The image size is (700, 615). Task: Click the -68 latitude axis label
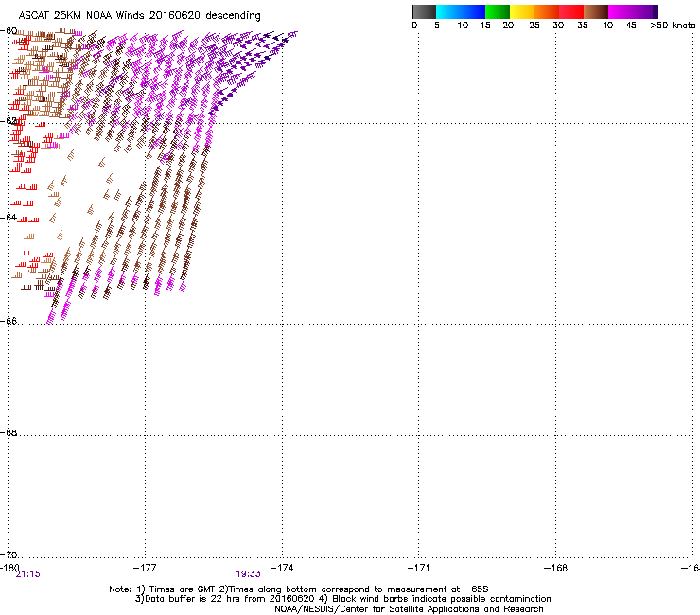click(9, 432)
